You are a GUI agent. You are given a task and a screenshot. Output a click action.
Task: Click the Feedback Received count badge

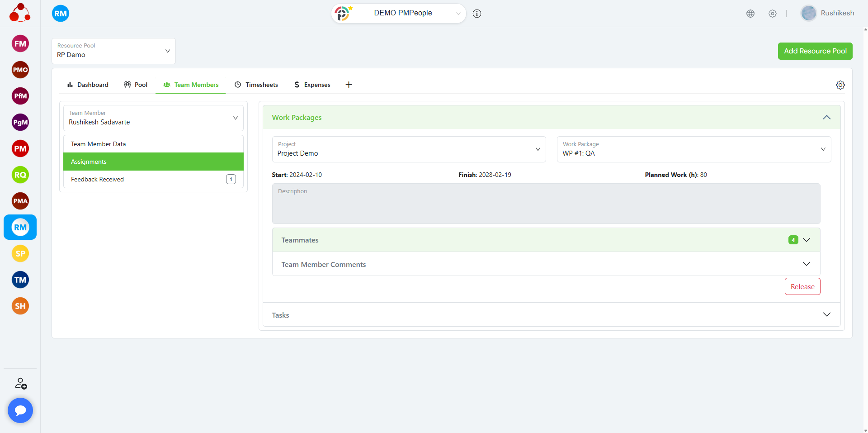point(231,179)
